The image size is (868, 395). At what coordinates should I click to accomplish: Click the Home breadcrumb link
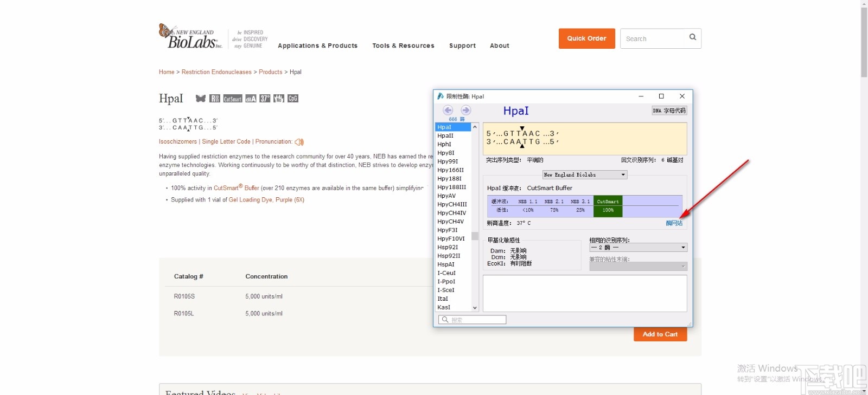coord(167,72)
